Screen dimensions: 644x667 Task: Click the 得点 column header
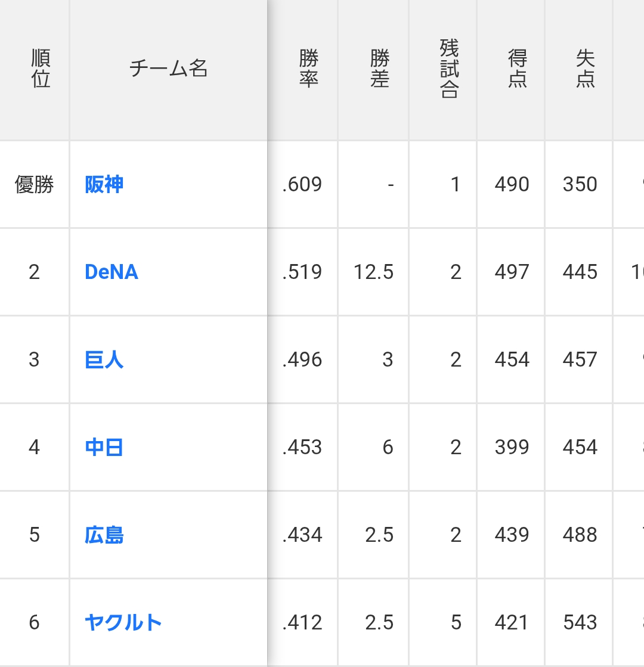click(x=517, y=69)
